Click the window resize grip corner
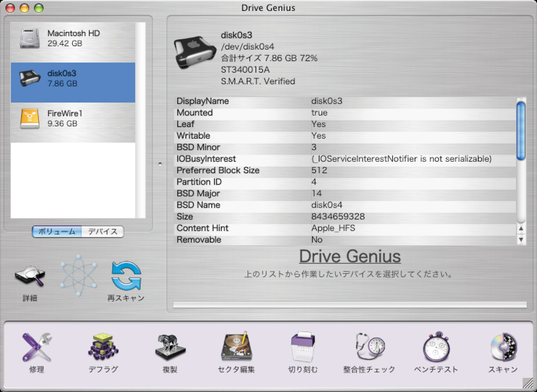Viewport: 537px width, 392px height. pyautogui.click(x=528, y=383)
